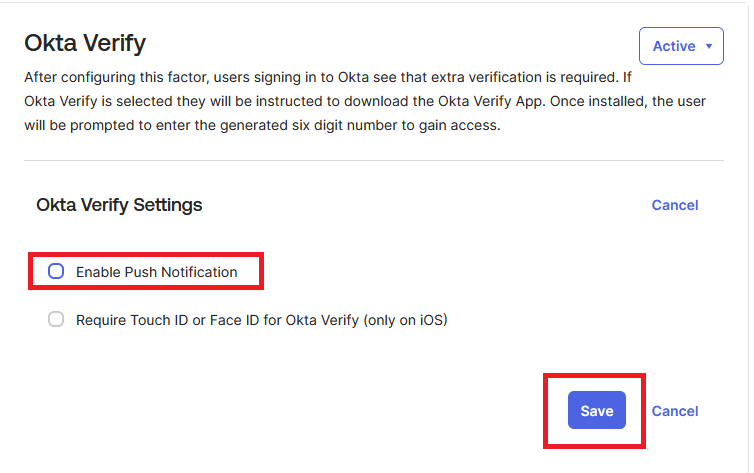Click the small arrow beside Active

point(709,46)
